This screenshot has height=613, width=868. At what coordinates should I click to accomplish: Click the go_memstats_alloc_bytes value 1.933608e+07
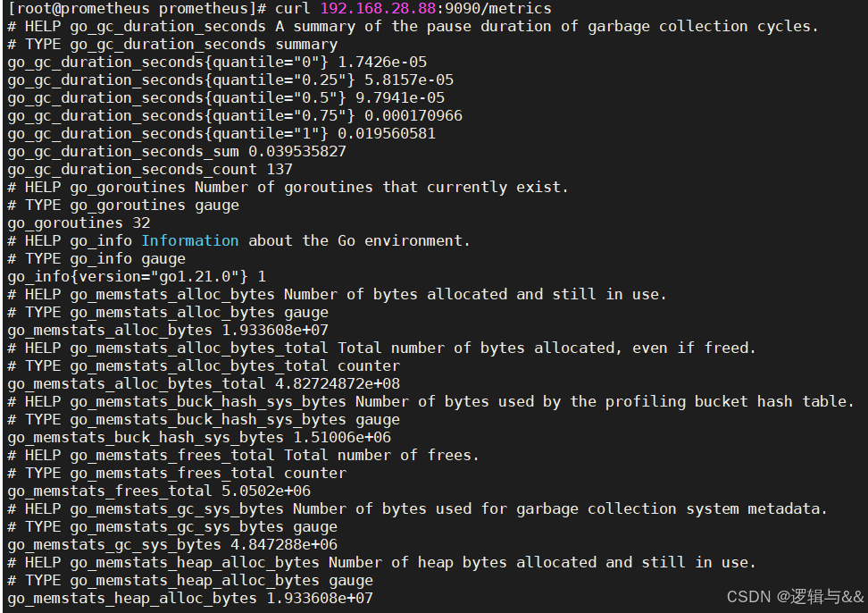coord(275,330)
